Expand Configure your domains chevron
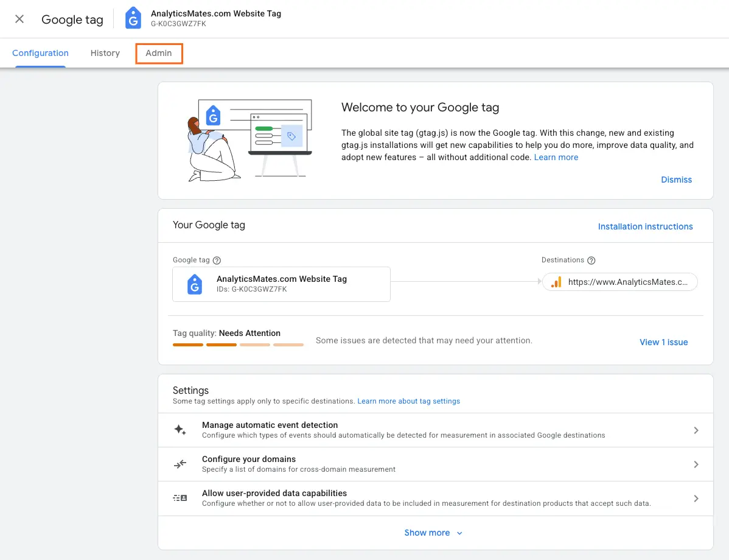 click(696, 464)
